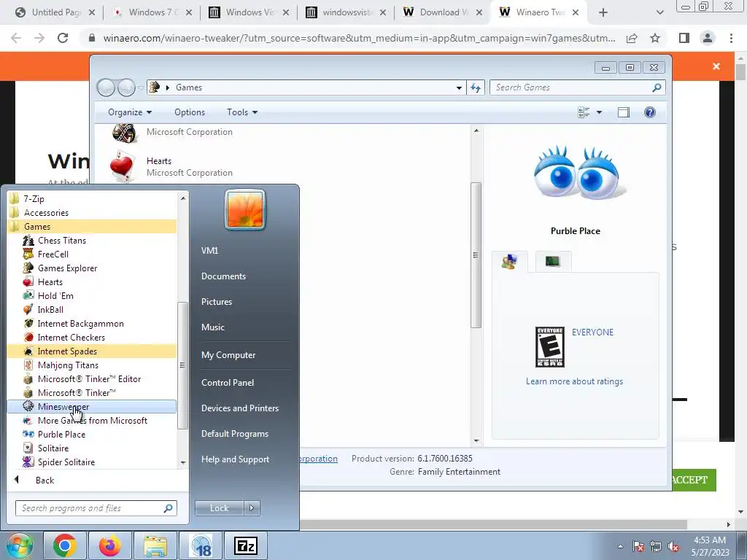
Task: Refresh the Games folder view
Action: click(476, 87)
